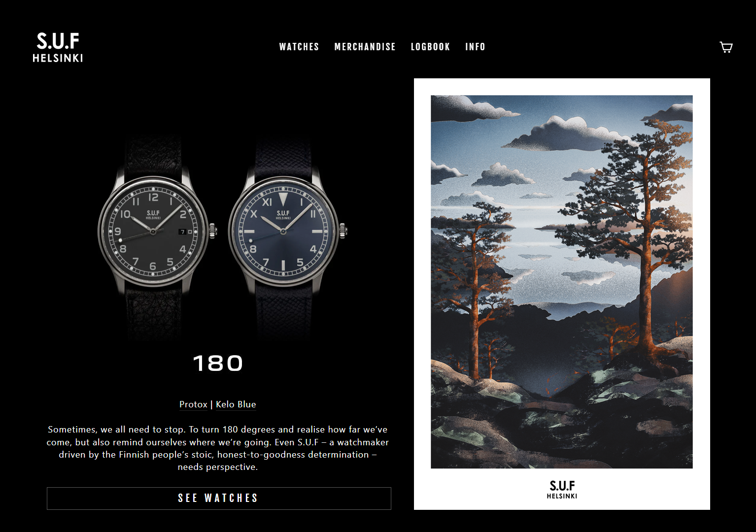
Task: Go to the Logbook section
Action: (431, 47)
